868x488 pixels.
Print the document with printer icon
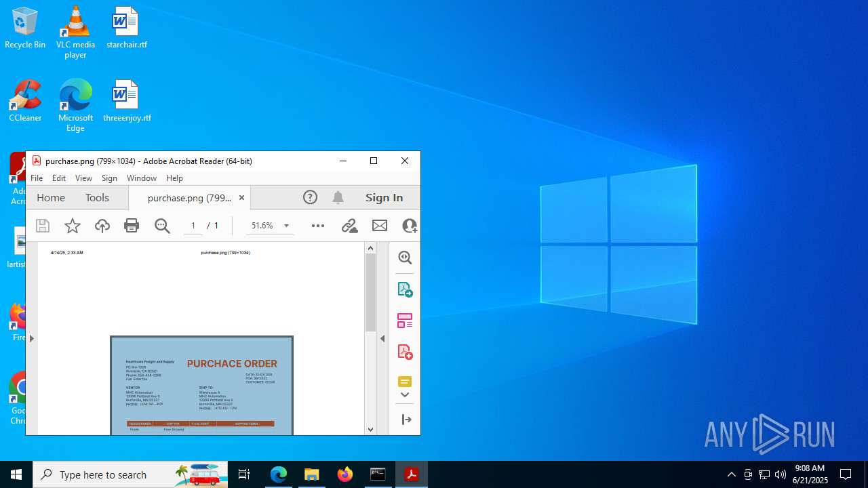132,226
